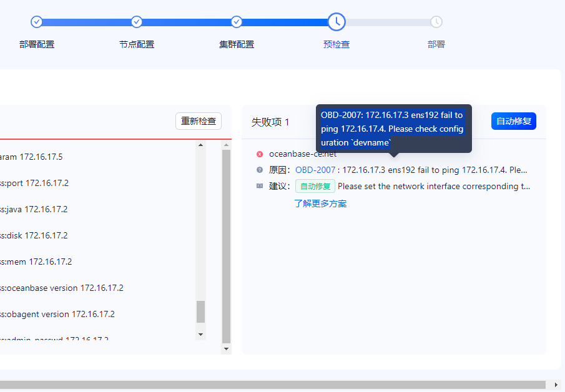Viewport: 565px width, 392px height.
Task: Click the 重新检查 button
Action: 199,121
